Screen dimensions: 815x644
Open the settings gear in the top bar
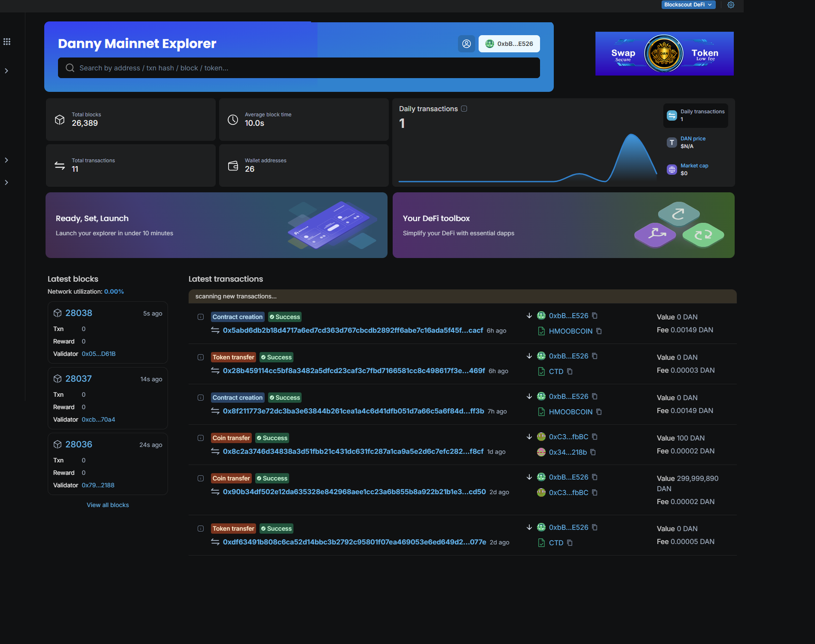point(730,5)
